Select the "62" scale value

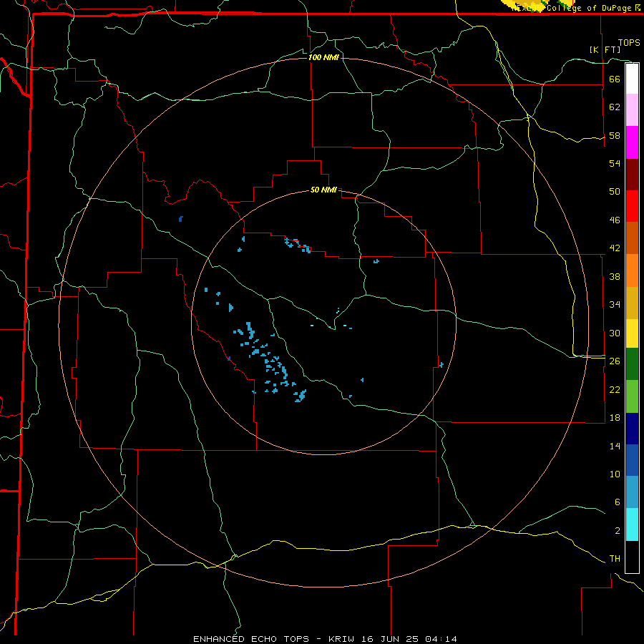(x=615, y=107)
